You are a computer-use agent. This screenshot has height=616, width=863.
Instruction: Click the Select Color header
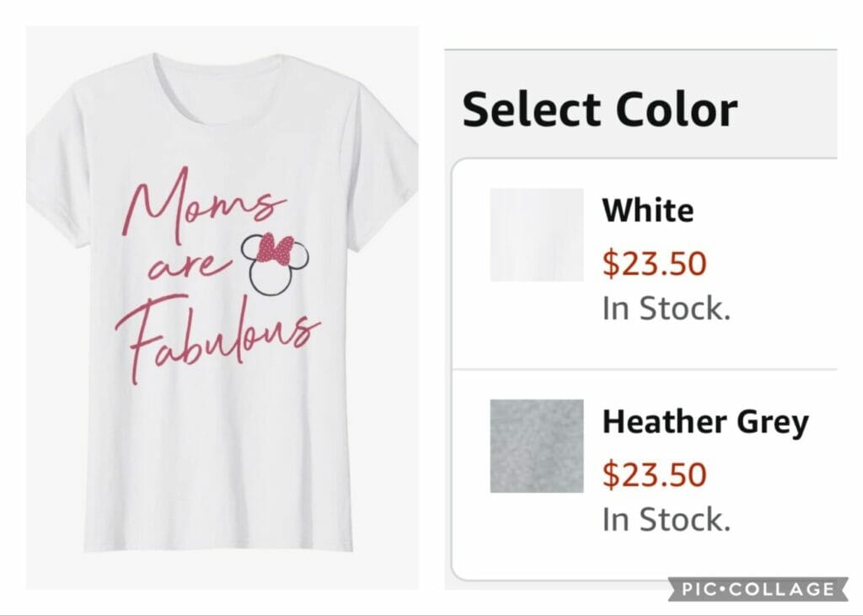pyautogui.click(x=600, y=109)
